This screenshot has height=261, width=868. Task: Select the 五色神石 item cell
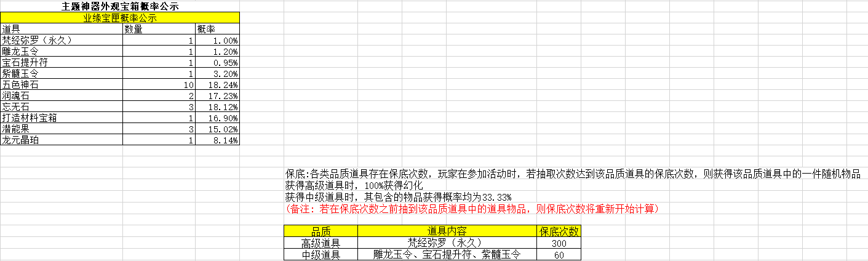tap(62, 84)
